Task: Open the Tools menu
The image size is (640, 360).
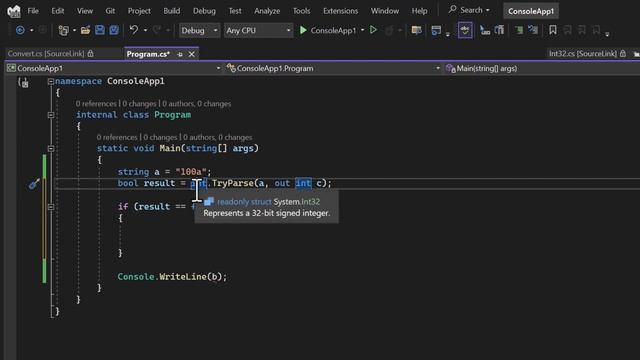Action: click(x=301, y=11)
